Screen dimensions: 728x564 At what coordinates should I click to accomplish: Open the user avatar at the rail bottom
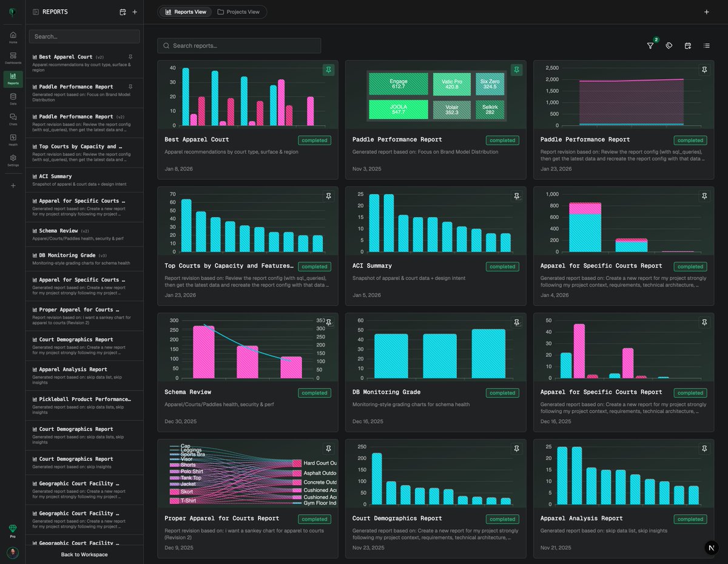coord(13,552)
